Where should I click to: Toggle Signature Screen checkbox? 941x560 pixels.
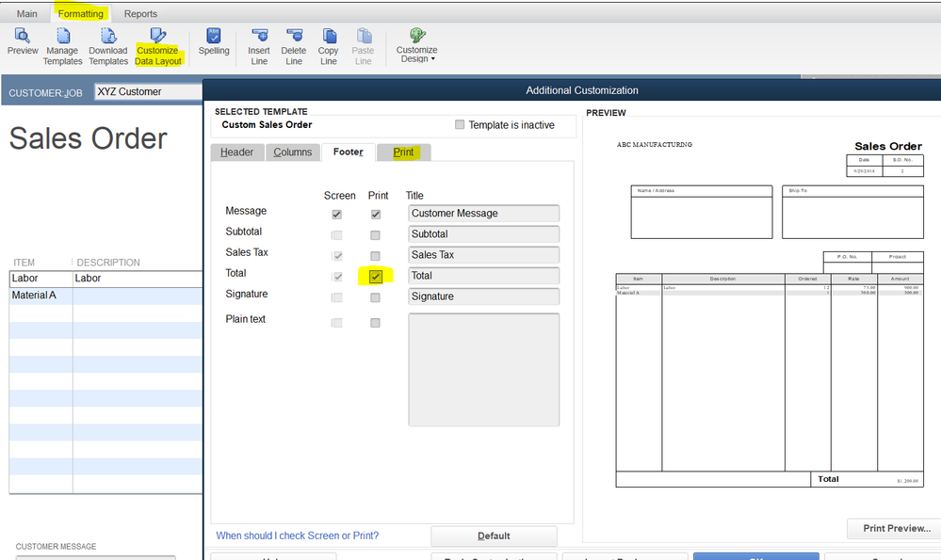337,297
